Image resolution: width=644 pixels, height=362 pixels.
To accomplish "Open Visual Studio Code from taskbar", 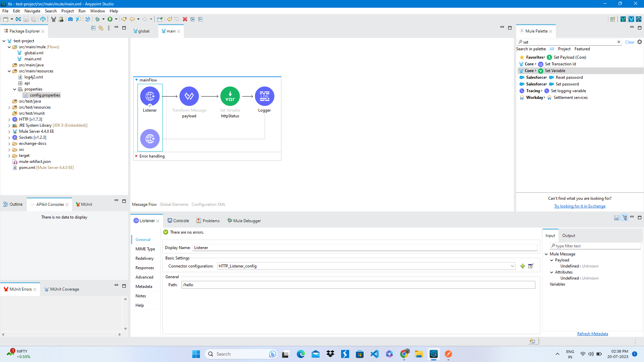I will (374, 354).
